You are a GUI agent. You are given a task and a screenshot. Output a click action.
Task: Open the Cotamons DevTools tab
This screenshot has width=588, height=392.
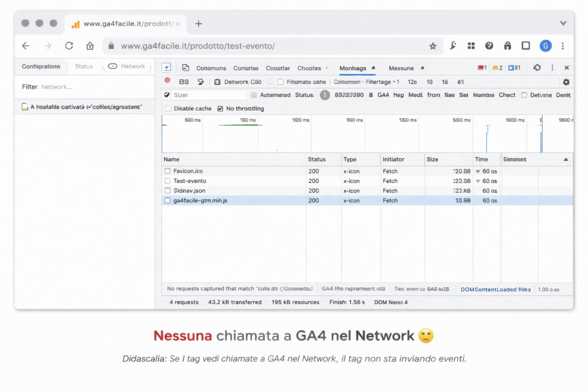211,68
